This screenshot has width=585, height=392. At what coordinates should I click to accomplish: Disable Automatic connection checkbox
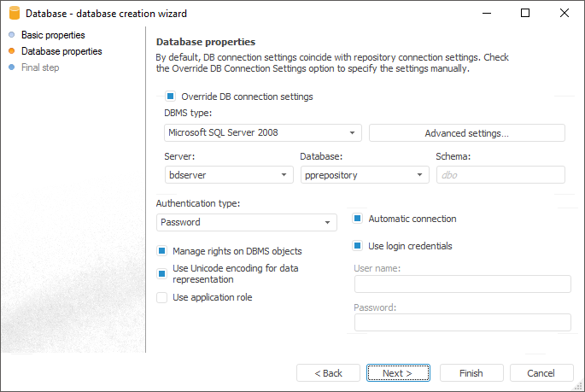(358, 219)
